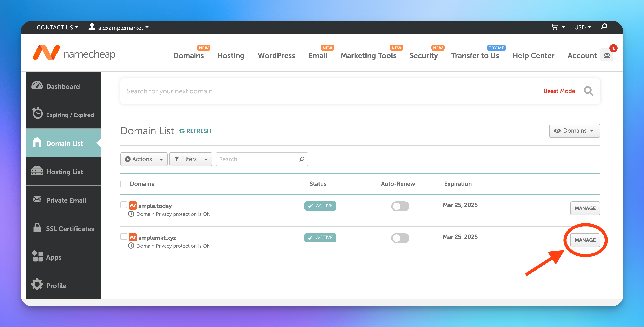Click the top bar search magnifier

point(604,27)
